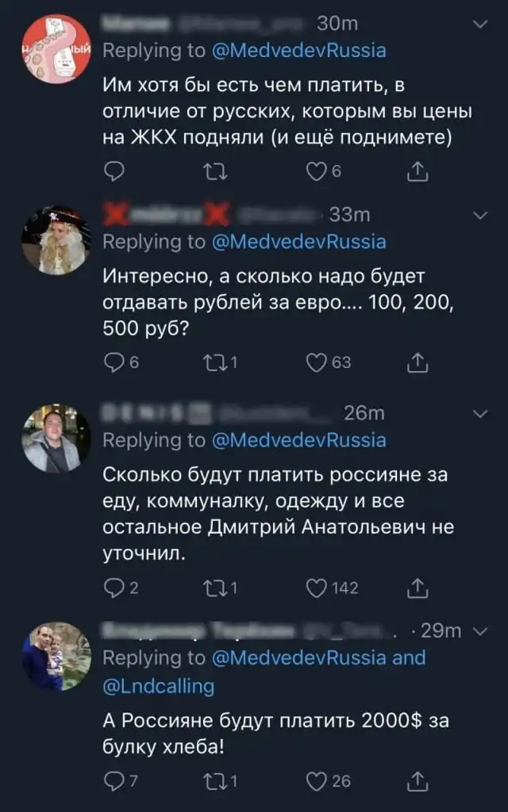This screenshot has width=508, height=812.
Task: Retweet the bread price tweet
Action: point(214,781)
